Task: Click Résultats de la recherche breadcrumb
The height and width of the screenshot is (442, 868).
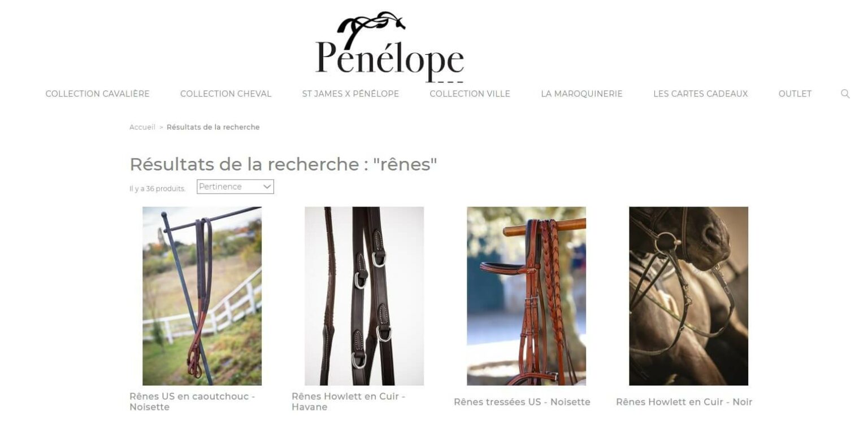Action: coord(213,127)
